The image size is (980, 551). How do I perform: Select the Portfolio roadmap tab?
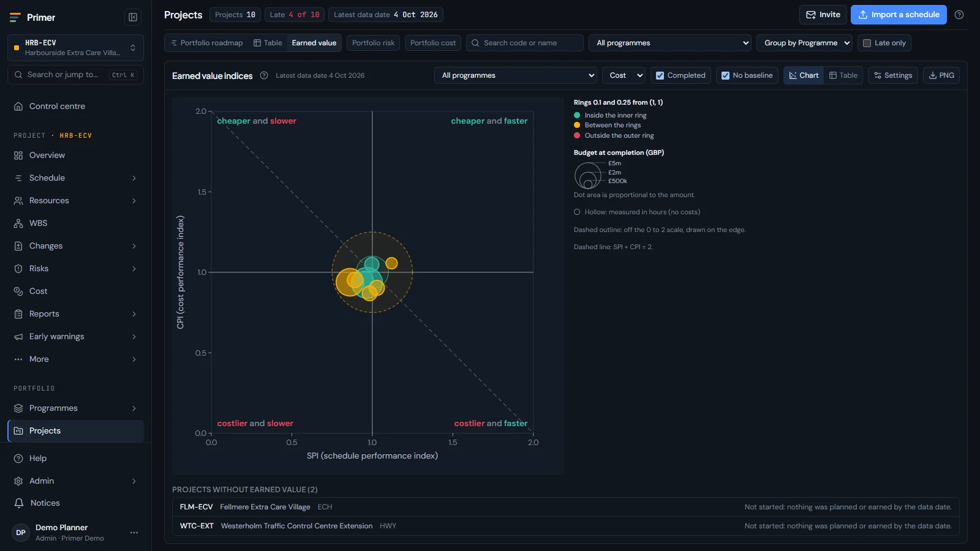(206, 43)
